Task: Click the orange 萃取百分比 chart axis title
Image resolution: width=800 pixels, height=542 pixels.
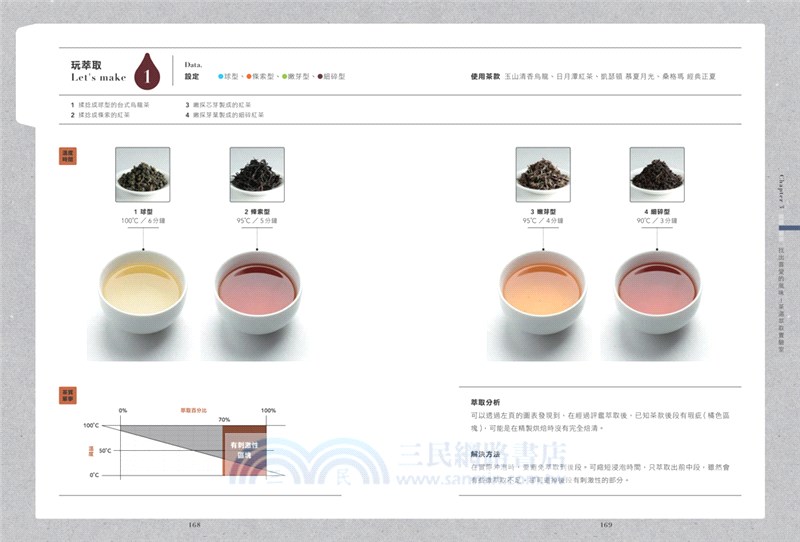Action: point(193,410)
